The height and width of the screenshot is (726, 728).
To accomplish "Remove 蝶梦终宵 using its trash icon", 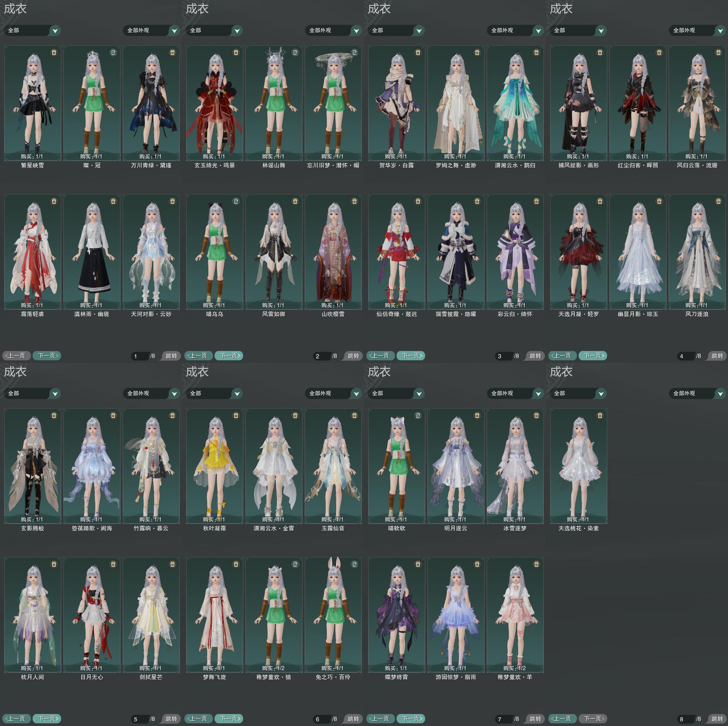I will click(x=418, y=564).
